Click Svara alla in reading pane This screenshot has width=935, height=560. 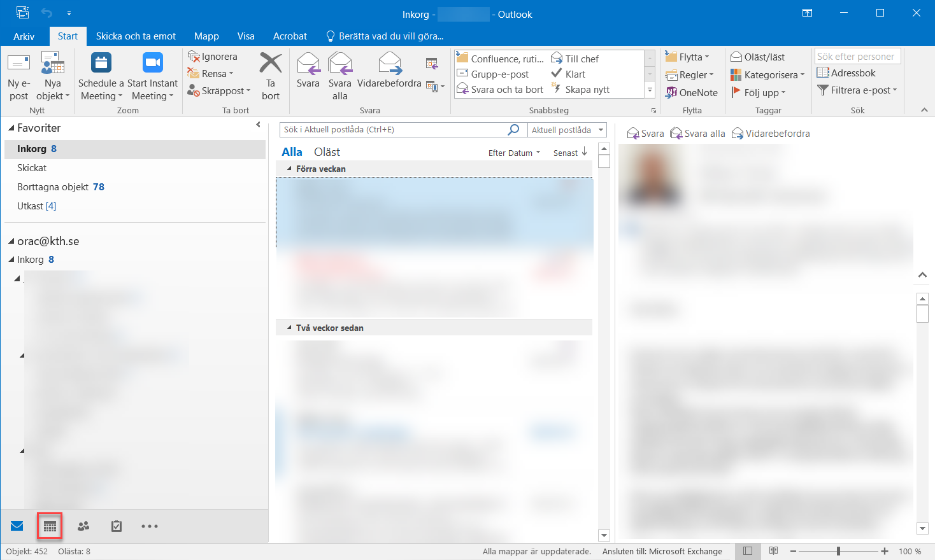(x=697, y=134)
